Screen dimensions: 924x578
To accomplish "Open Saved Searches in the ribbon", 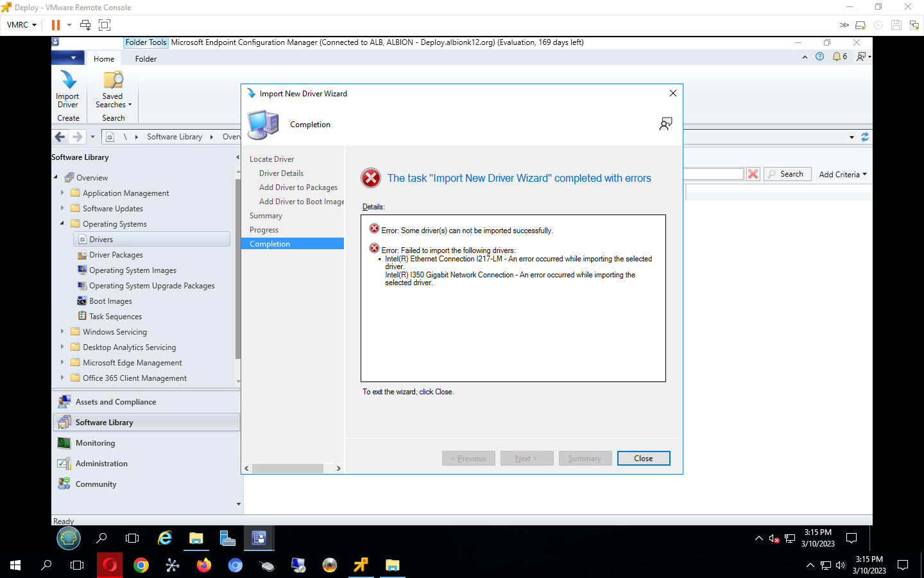I will (113, 89).
